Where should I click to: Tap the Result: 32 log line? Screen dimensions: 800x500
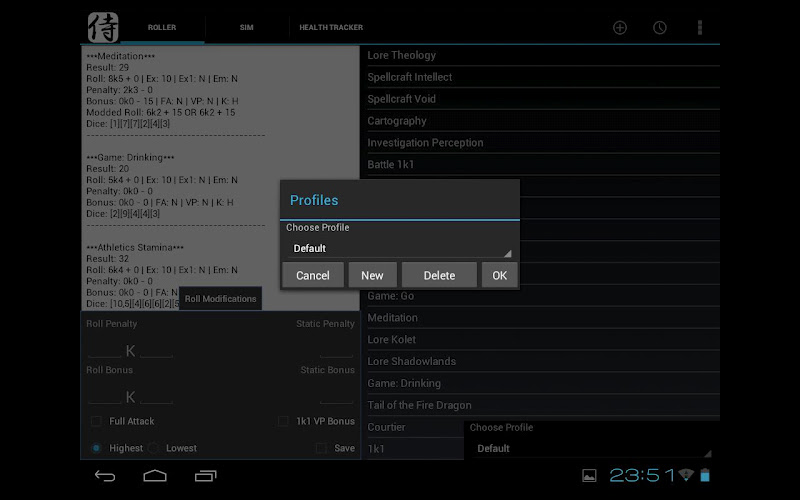pos(108,259)
